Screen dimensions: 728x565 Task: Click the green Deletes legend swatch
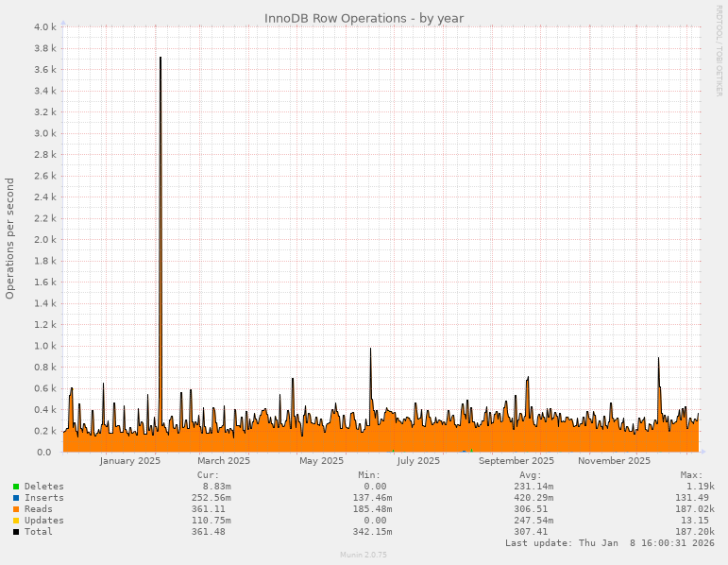(16, 487)
